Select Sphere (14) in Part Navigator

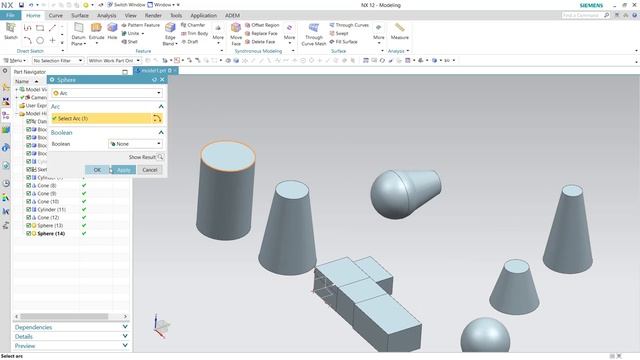(x=51, y=233)
